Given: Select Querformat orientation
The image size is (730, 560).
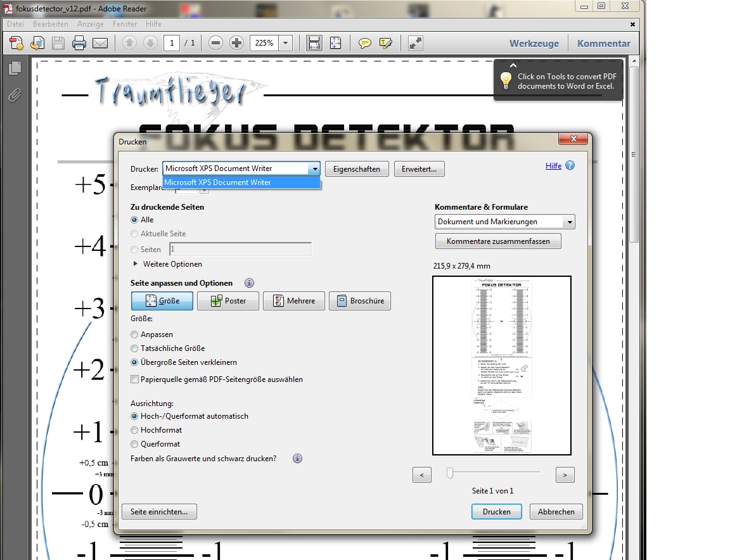Looking at the screenshot, I should point(134,444).
